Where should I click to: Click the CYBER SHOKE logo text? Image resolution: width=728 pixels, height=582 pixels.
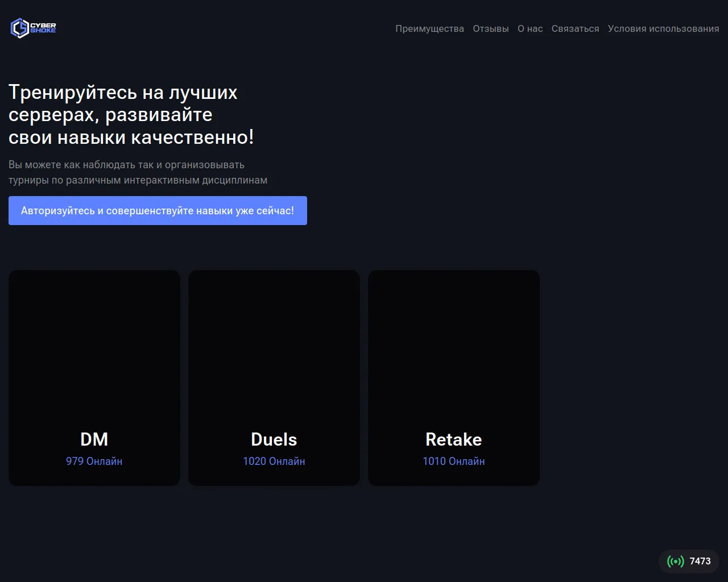43,28
